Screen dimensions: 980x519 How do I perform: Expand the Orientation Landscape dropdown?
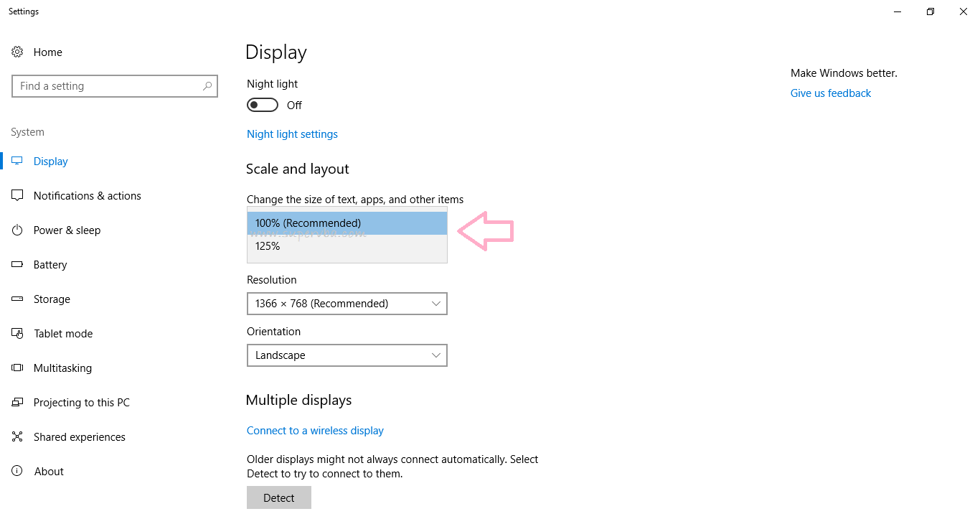point(347,355)
